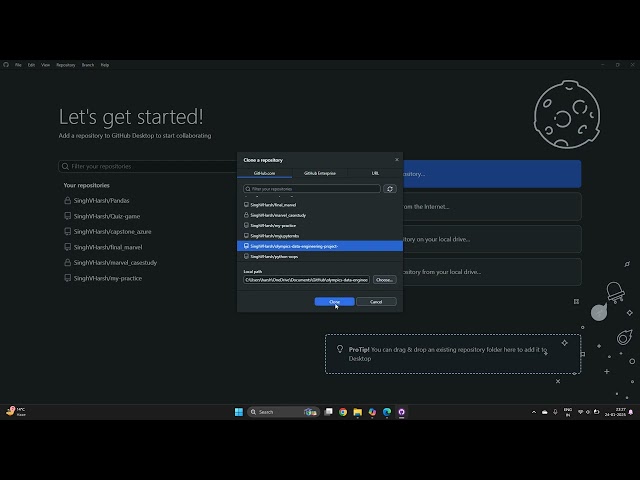Open the Branch menu
Viewport: 640px width, 480px height.
click(88, 65)
